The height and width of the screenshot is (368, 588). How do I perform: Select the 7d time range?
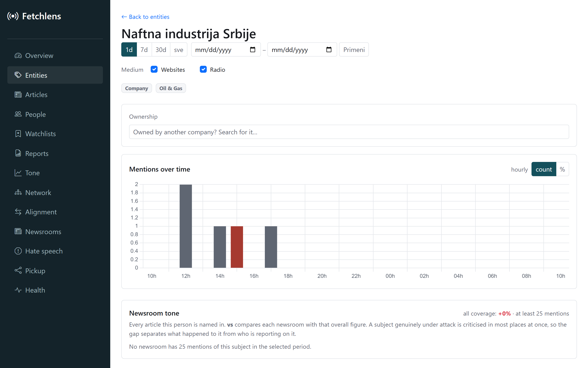144,50
